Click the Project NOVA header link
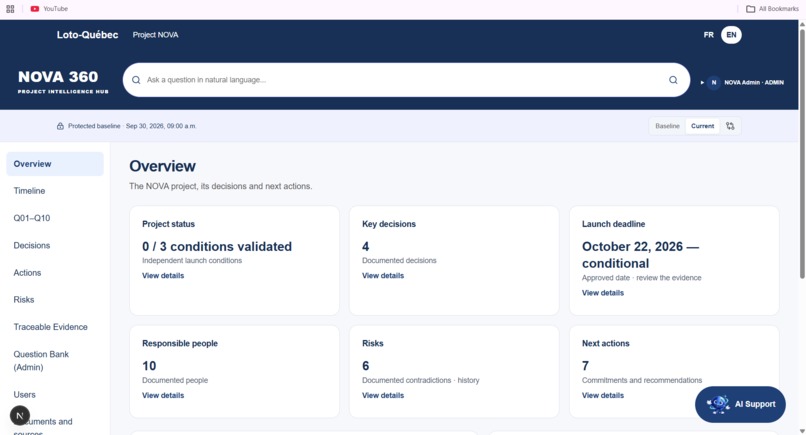 pos(155,35)
